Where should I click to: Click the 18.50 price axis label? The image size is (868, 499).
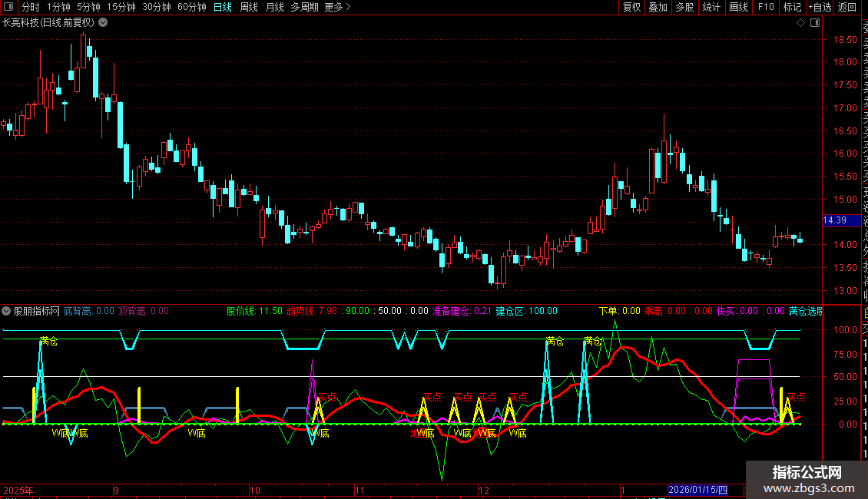[x=845, y=40]
